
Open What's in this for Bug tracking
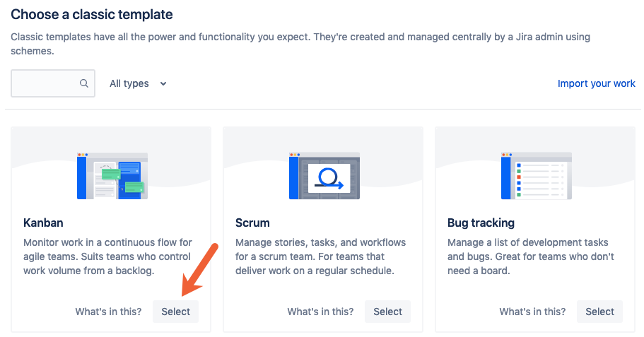pyautogui.click(x=532, y=312)
